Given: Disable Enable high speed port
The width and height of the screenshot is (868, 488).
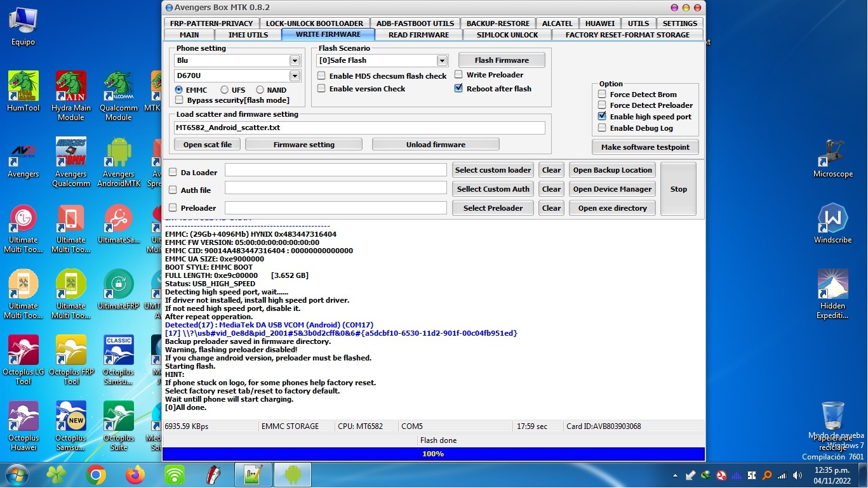Looking at the screenshot, I should tap(602, 117).
